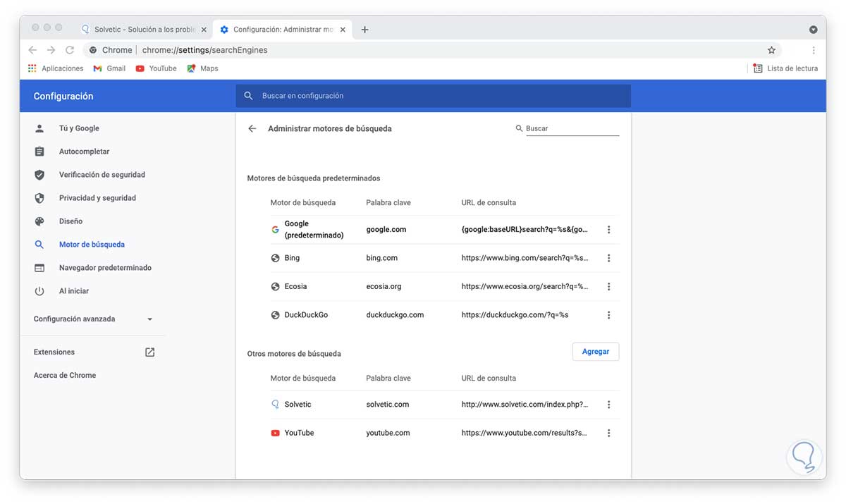Select Autocompletar in the sidebar
The width and height of the screenshot is (846, 504).
coord(84,152)
